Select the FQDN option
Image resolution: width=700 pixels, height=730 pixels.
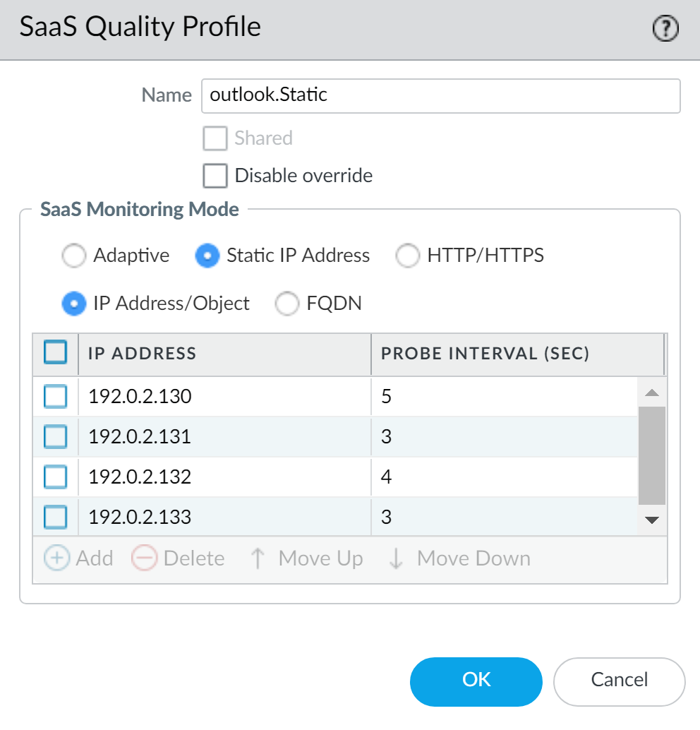287,304
